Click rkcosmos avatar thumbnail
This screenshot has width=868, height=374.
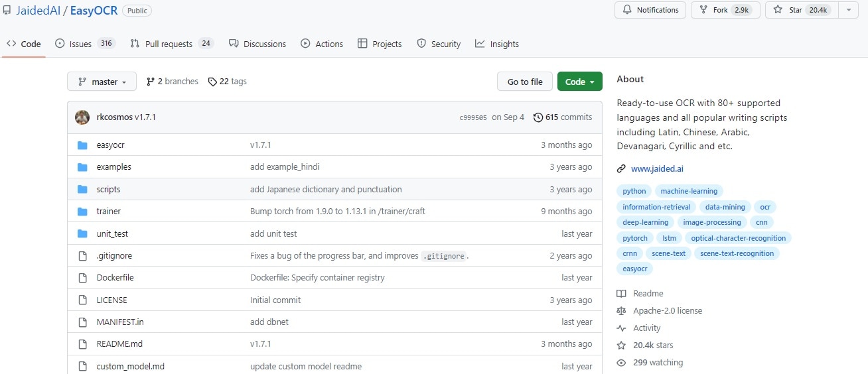click(82, 117)
